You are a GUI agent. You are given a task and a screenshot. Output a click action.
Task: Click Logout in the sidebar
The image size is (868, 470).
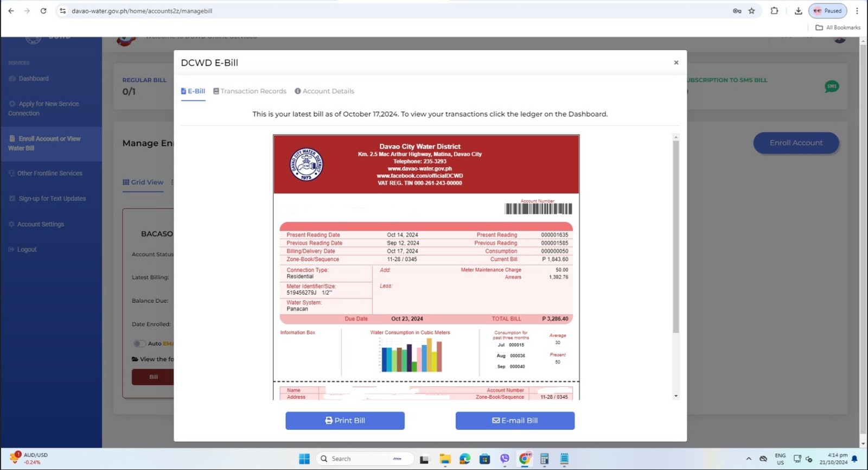point(23,250)
